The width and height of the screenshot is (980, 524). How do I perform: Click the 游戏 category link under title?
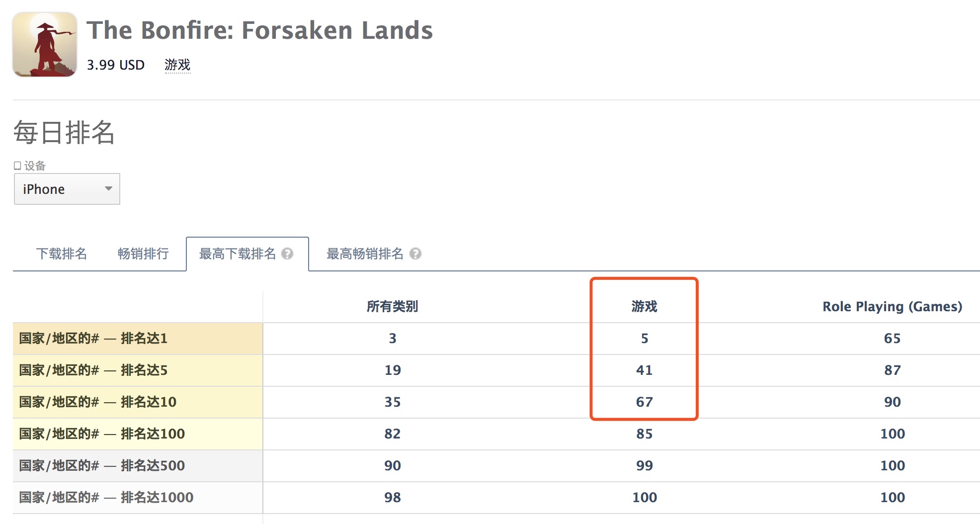177,65
